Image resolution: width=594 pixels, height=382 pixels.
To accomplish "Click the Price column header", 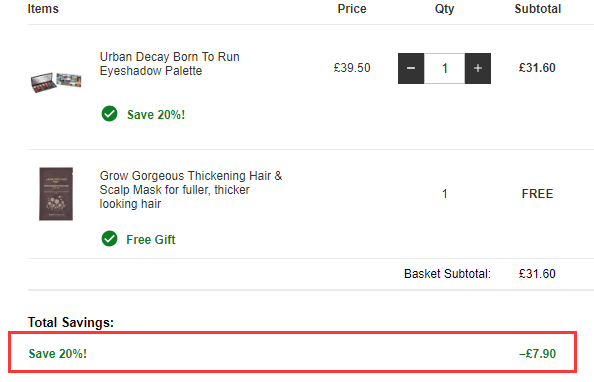I will (352, 9).
